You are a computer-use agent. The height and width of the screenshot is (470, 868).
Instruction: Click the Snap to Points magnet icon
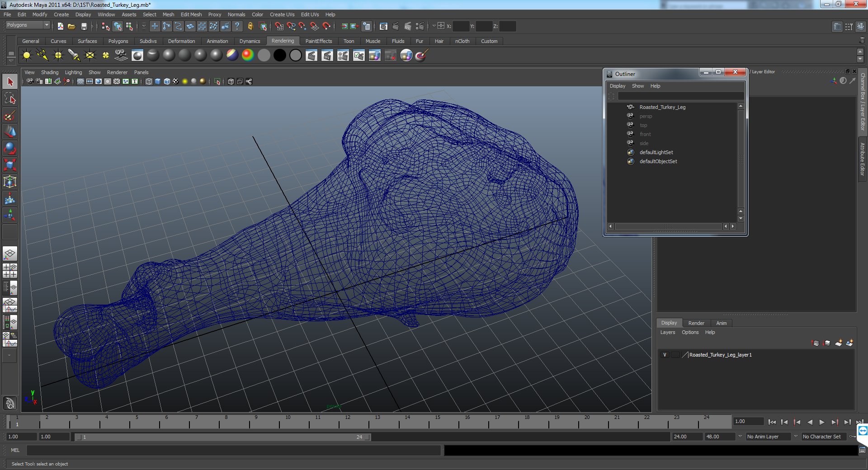(303, 26)
